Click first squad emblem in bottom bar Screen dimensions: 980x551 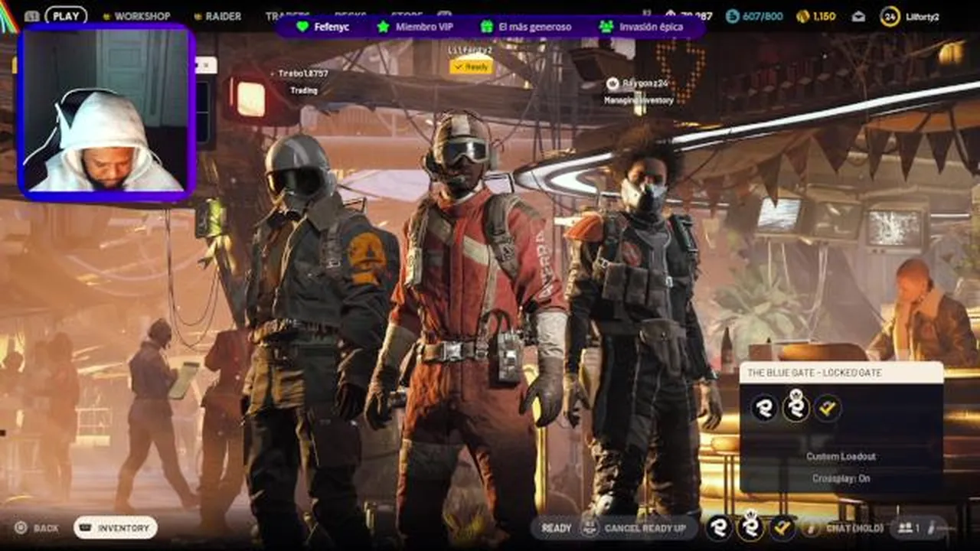[718, 527]
